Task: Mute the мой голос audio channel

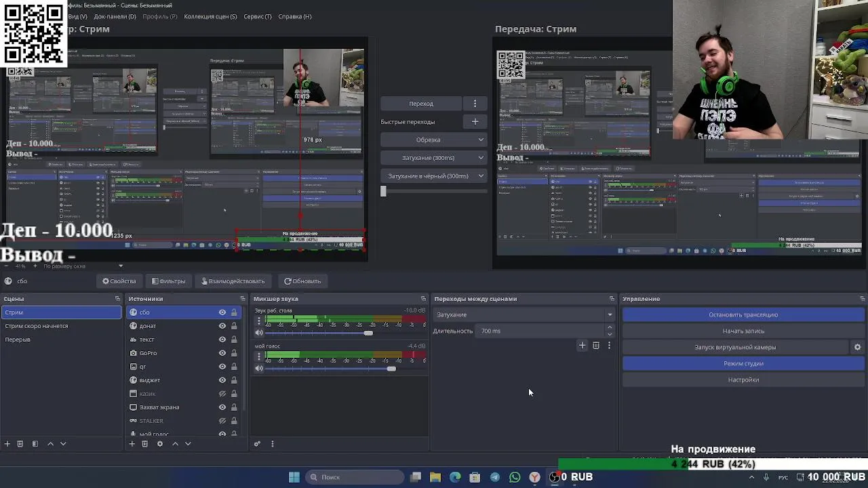Action: click(x=259, y=368)
